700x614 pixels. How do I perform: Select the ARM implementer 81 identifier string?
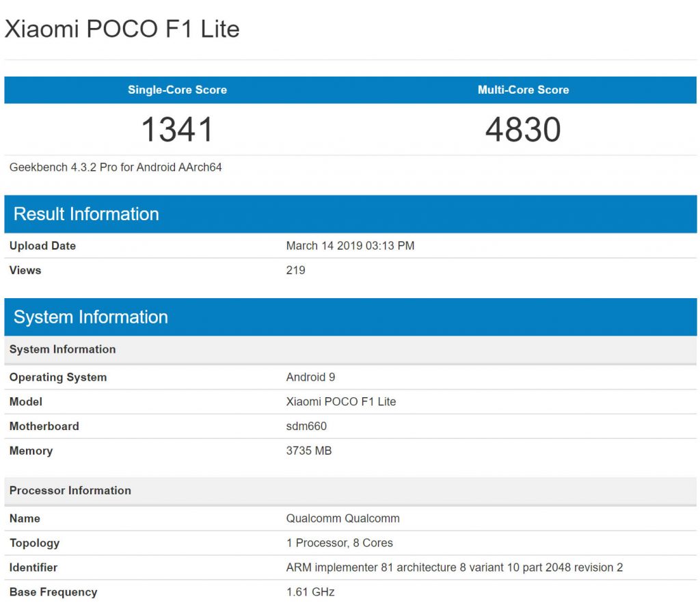455,568
